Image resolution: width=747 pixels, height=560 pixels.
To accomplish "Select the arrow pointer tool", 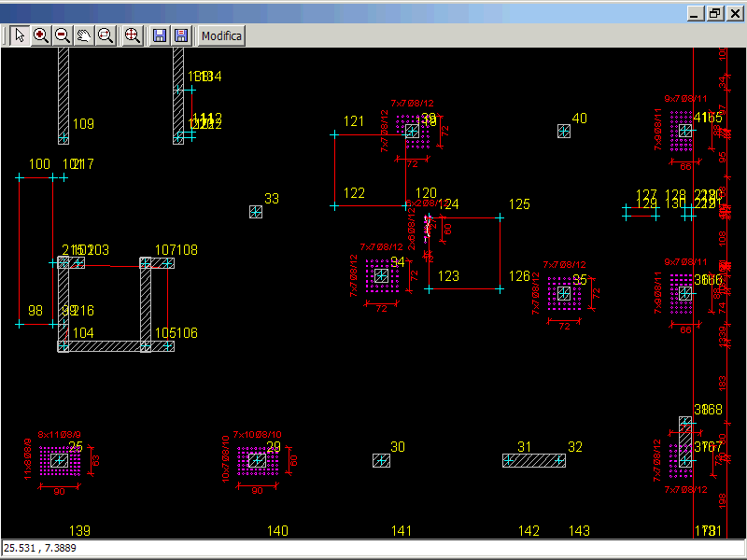I will click(x=21, y=35).
